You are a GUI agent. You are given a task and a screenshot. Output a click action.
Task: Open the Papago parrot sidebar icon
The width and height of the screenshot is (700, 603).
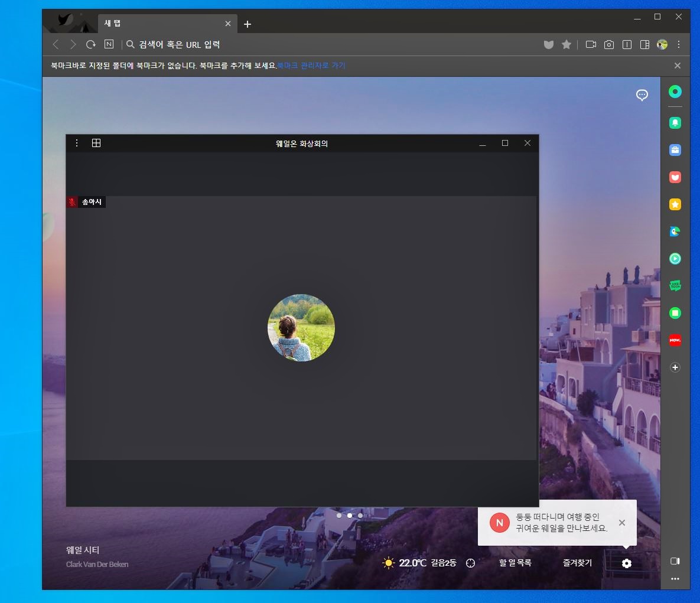pos(675,232)
